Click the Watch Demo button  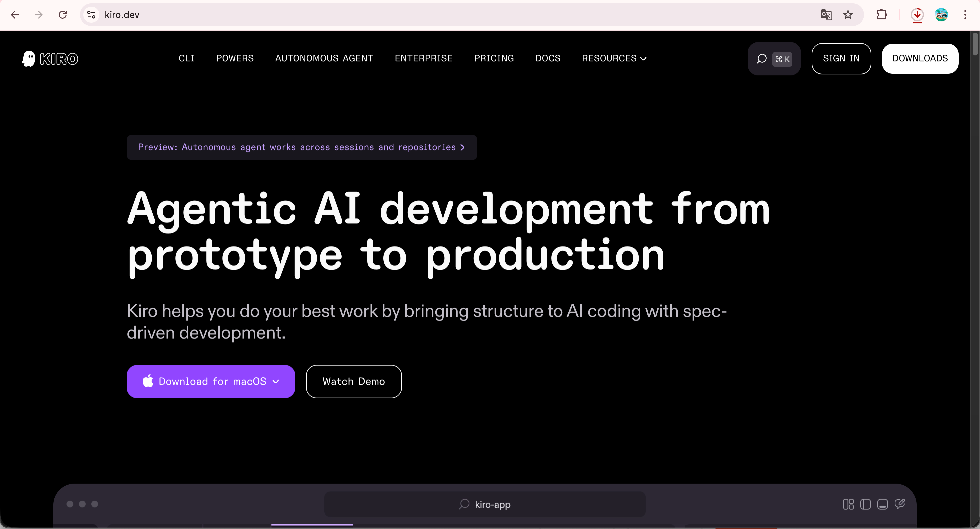pyautogui.click(x=353, y=381)
